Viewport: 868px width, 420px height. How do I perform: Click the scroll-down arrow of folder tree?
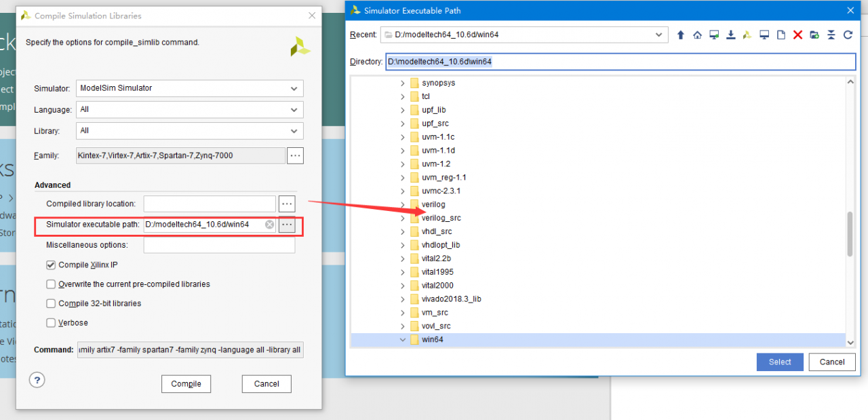pos(850,342)
